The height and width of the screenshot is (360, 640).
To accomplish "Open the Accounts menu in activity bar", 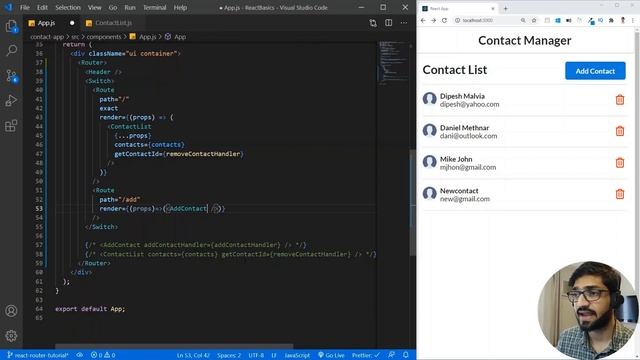I will [11, 311].
